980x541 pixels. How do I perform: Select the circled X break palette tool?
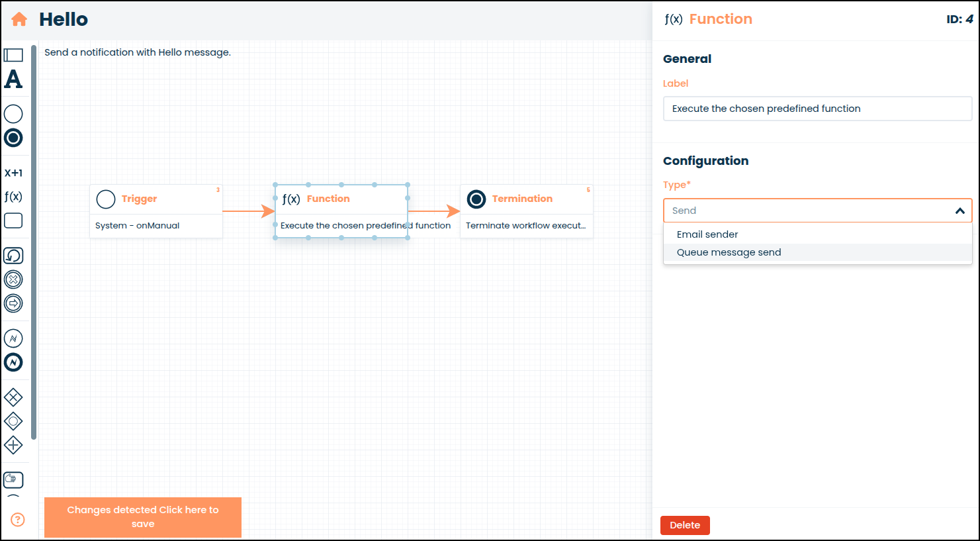13,279
